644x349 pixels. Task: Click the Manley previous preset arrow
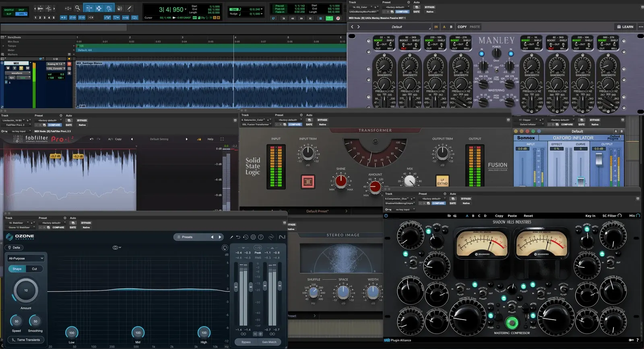click(352, 27)
